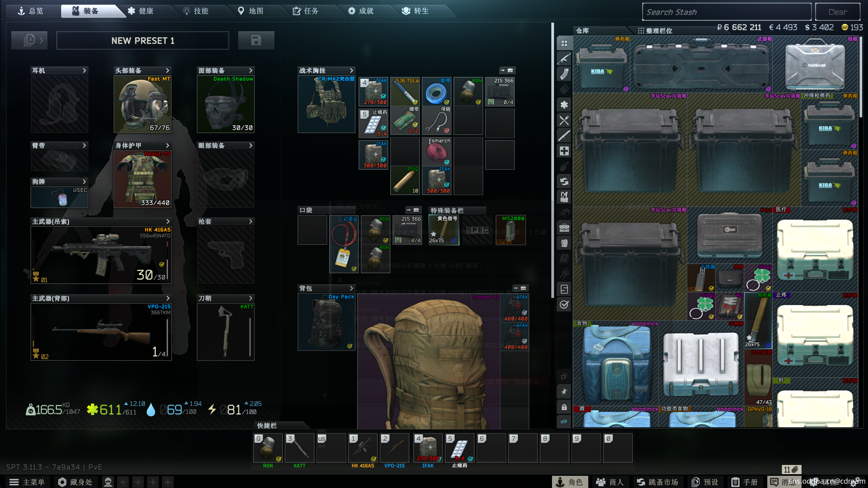
Task: Select the Redut-T5 body armor
Action: tap(142, 179)
